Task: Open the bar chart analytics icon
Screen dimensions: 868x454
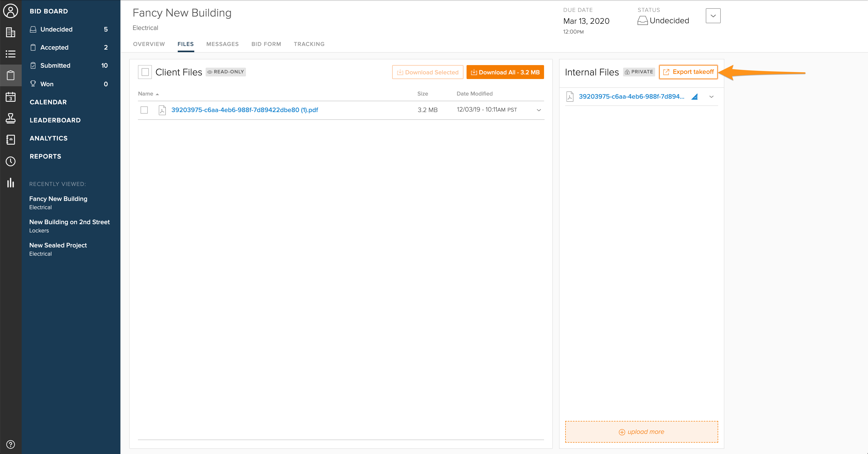Action: [x=10, y=183]
